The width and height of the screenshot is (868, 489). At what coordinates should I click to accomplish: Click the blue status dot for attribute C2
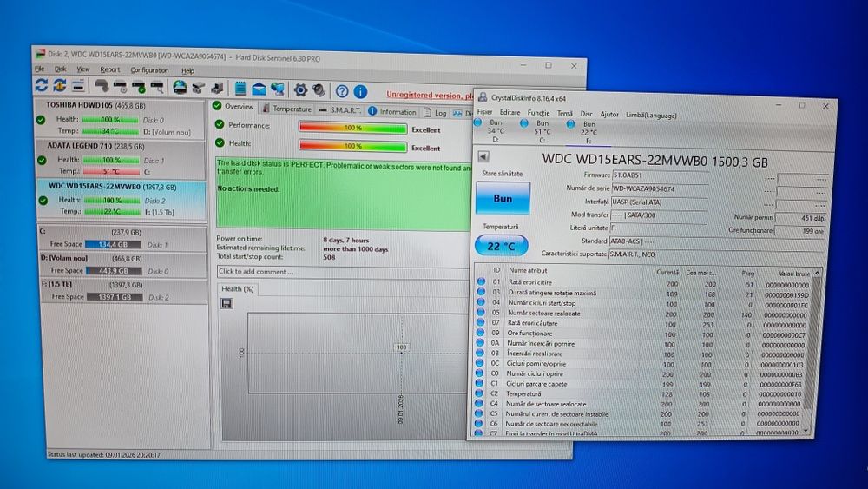pyautogui.click(x=479, y=393)
